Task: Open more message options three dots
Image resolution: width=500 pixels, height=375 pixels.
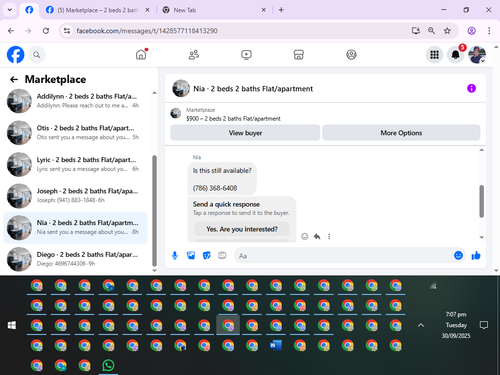Action: tap(329, 236)
